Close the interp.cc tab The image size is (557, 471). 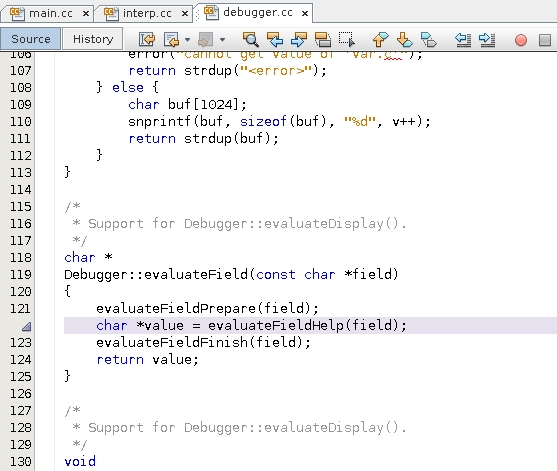click(185, 14)
